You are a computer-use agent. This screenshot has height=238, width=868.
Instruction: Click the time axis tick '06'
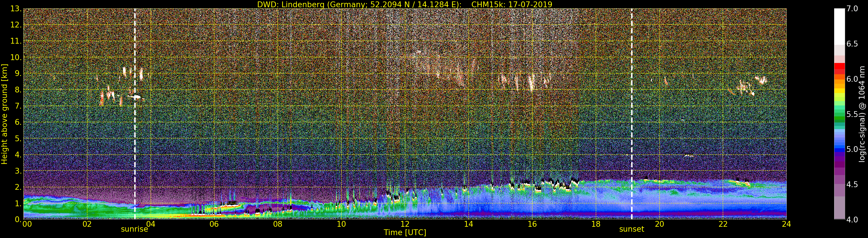(214, 224)
